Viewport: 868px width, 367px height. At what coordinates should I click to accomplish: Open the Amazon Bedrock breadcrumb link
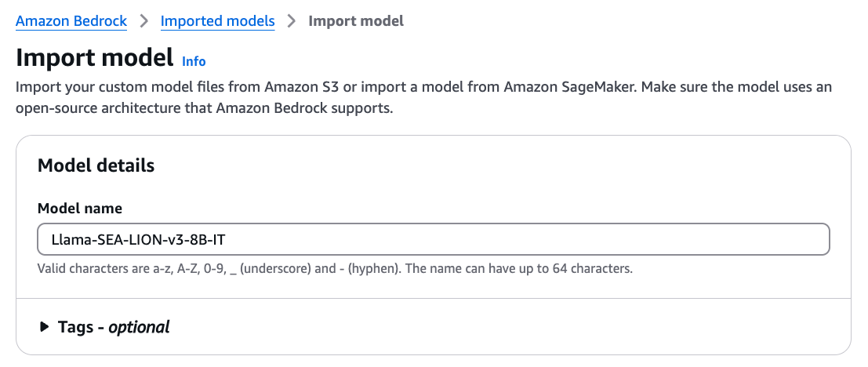[x=71, y=21]
